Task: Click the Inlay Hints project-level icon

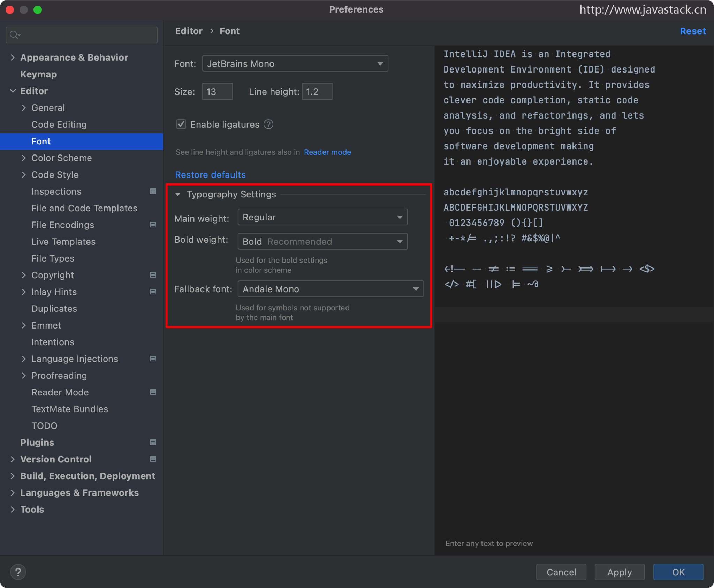Action: (x=153, y=292)
